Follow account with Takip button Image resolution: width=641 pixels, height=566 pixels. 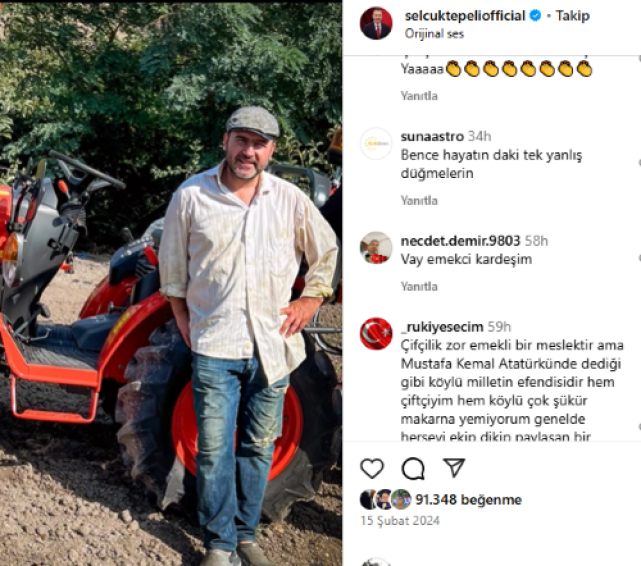(x=572, y=16)
